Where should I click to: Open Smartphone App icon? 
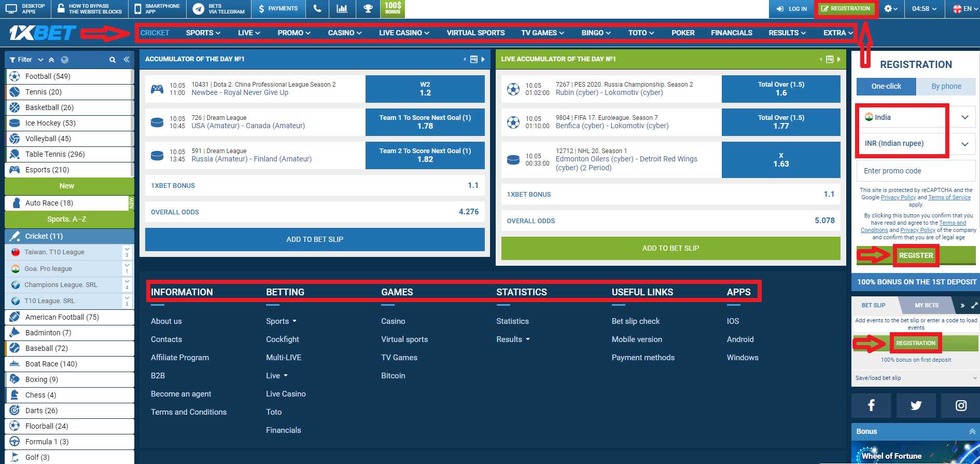click(x=138, y=9)
